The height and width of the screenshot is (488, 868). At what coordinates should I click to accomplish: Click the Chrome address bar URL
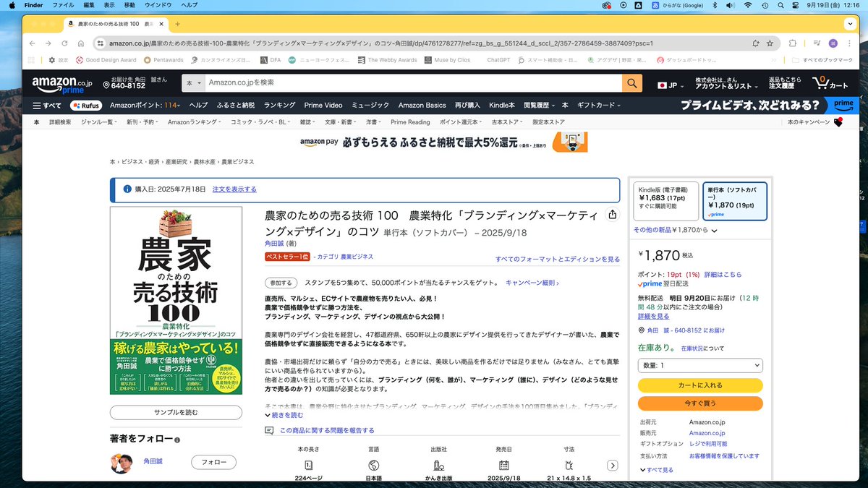pos(381,43)
